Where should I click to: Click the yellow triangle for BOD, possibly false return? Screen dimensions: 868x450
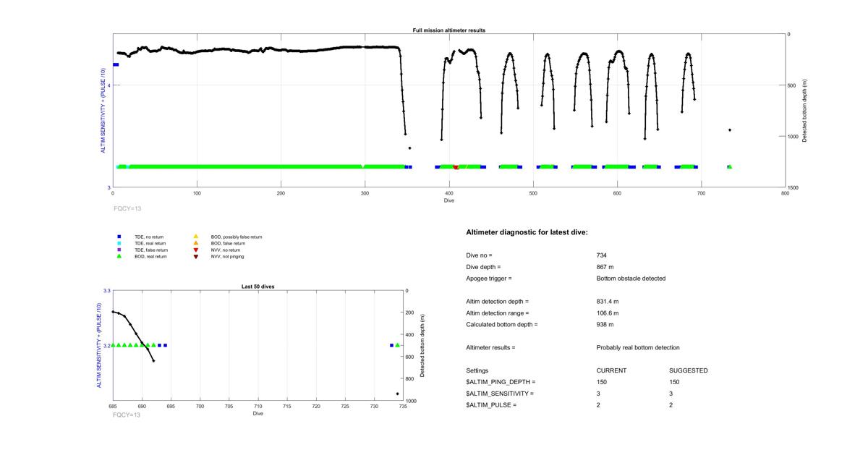(x=195, y=237)
